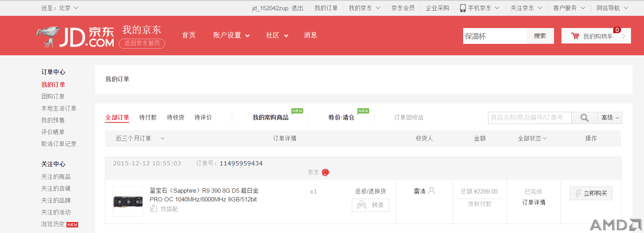Viewport: 644px width, 233px height.
Task: Select the 全部订单 tab
Action: (117, 117)
